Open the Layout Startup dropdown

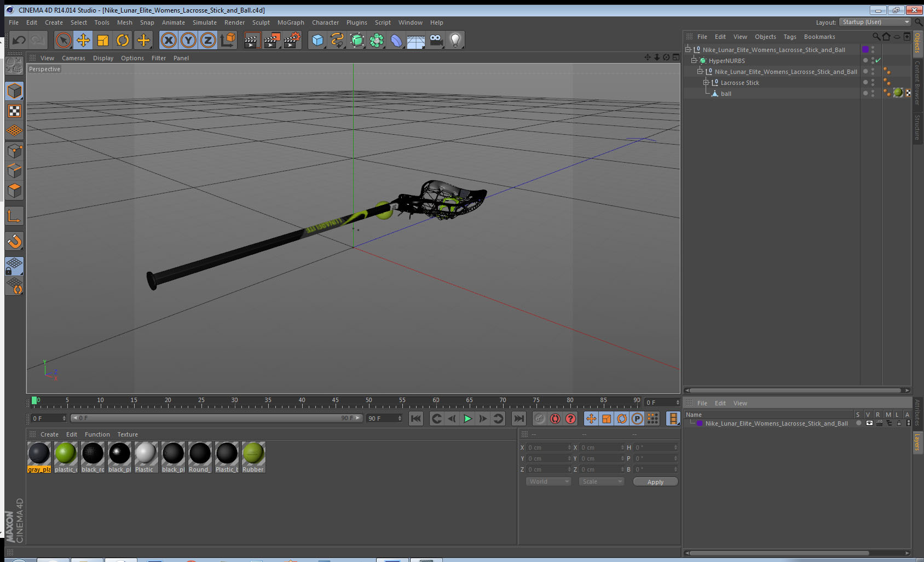(x=875, y=22)
